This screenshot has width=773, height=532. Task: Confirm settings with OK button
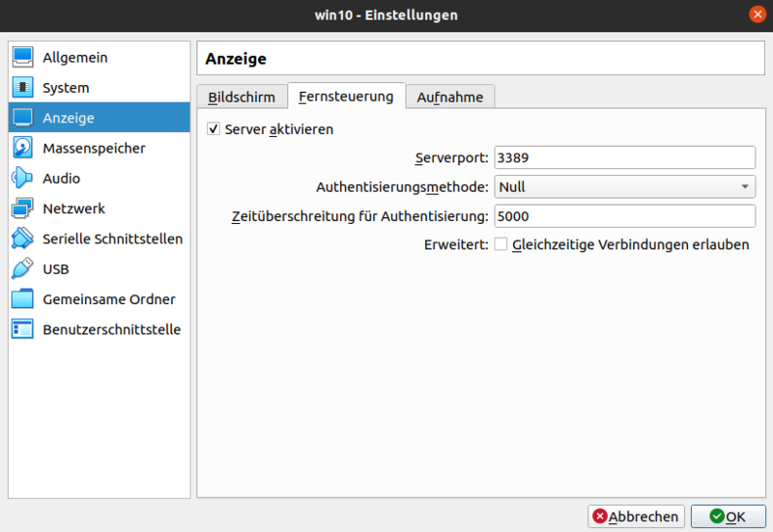pos(728,517)
